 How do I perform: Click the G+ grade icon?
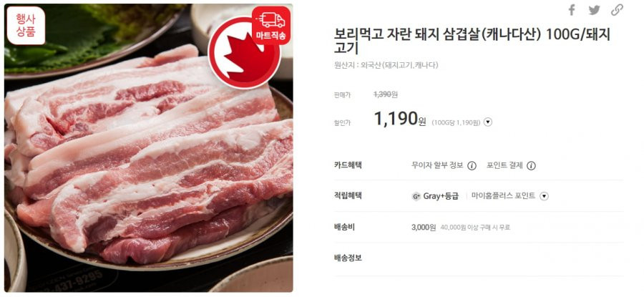416,196
